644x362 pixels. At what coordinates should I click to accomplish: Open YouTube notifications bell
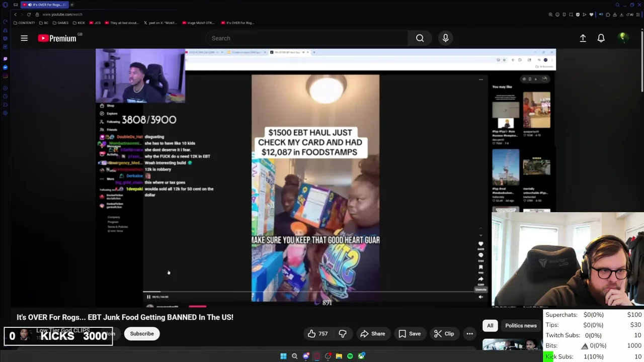[x=601, y=38]
